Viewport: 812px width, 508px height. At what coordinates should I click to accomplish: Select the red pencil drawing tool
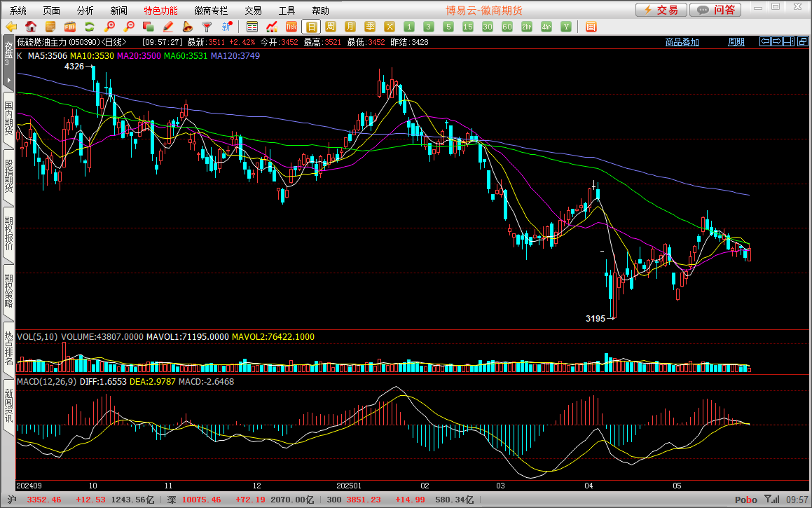(x=167, y=27)
